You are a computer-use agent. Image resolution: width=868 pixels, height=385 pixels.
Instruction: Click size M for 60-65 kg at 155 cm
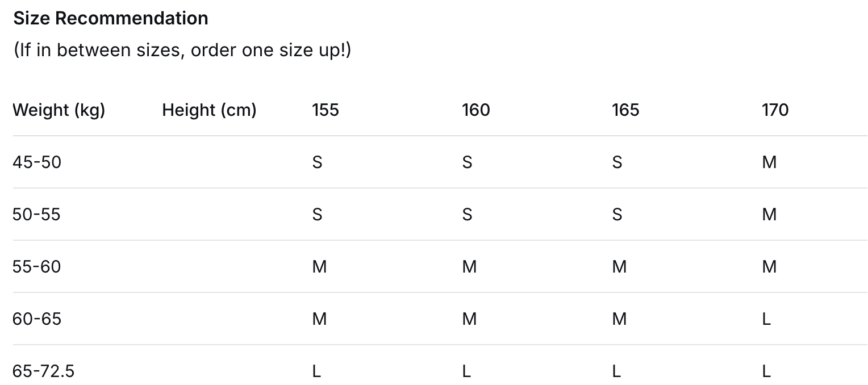(319, 319)
